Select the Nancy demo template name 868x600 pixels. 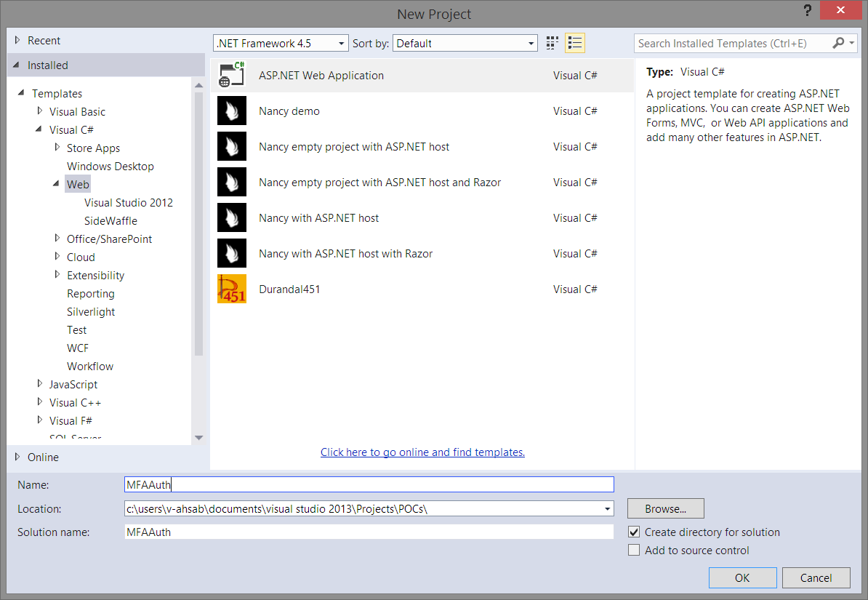coord(289,111)
